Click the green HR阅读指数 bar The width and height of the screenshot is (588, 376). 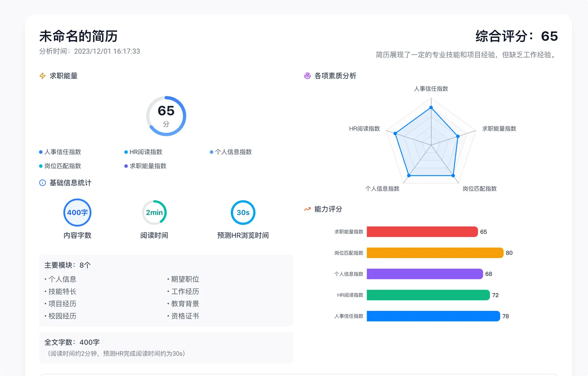(428, 295)
